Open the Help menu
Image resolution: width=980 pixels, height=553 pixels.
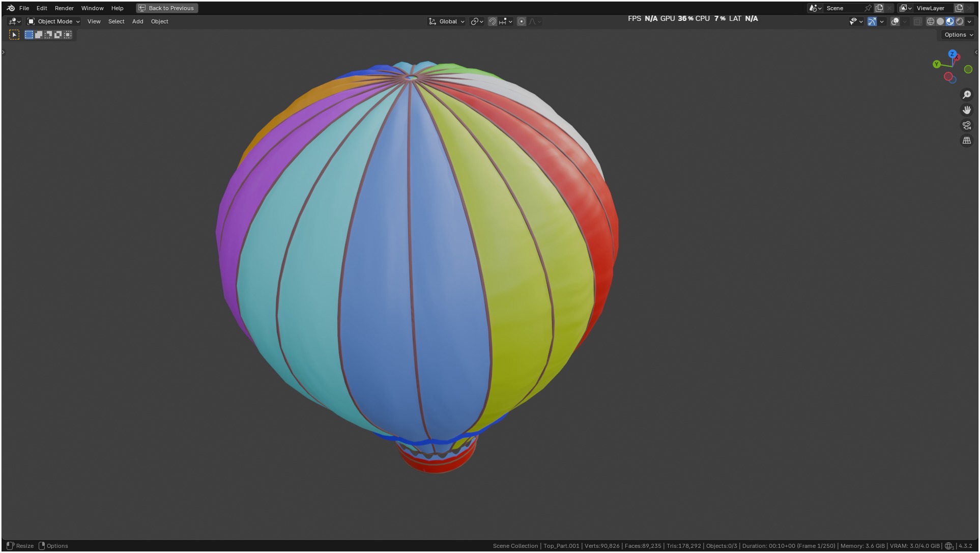click(117, 8)
